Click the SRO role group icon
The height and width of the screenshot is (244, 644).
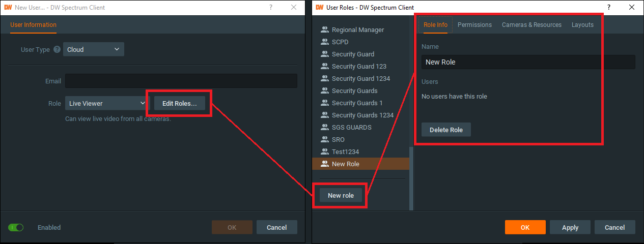click(x=325, y=140)
